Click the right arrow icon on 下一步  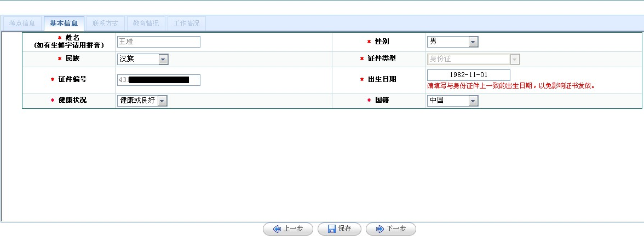[x=380, y=229]
